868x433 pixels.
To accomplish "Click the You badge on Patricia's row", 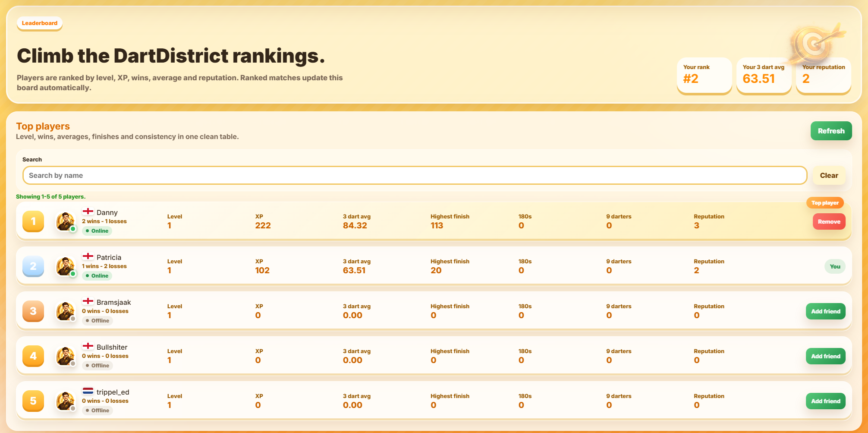I will click(835, 266).
